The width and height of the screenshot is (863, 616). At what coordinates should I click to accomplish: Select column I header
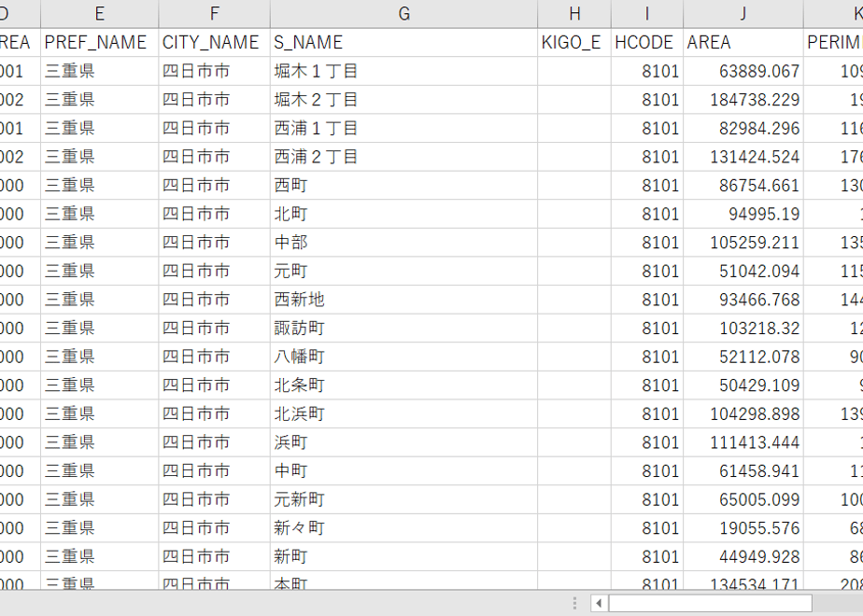point(647,13)
